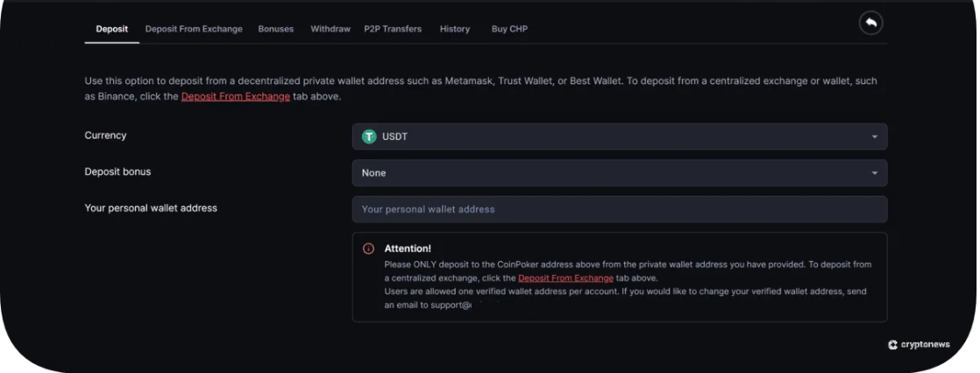Open the Deposit From Exchange tab
The width and height of the screenshot is (980, 373).
pyautogui.click(x=194, y=29)
